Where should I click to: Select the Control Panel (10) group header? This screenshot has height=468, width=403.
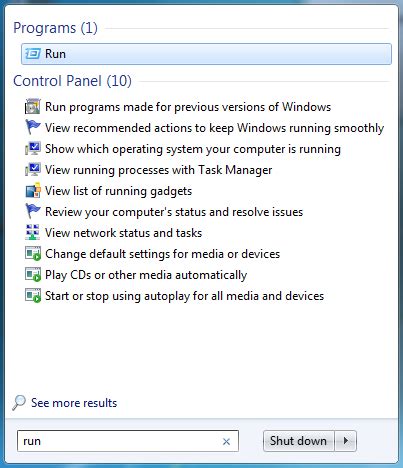tap(72, 81)
